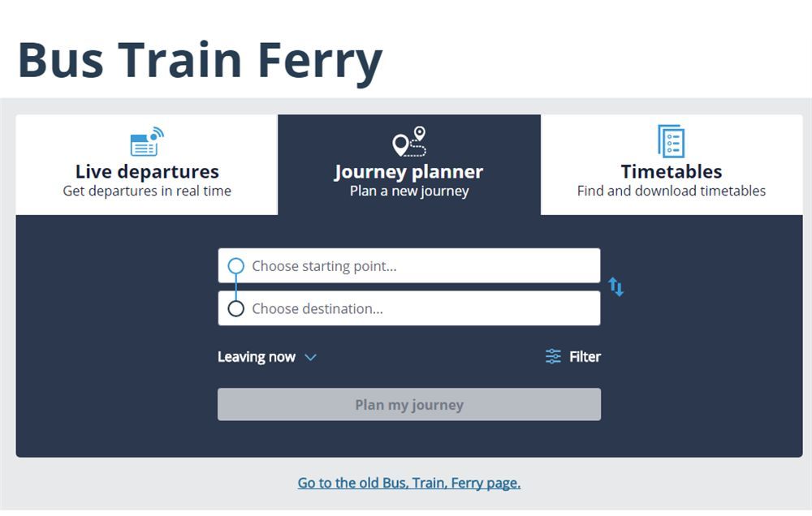Click the Live departures board icon
Screen dimensions: 812x516
pos(147,141)
